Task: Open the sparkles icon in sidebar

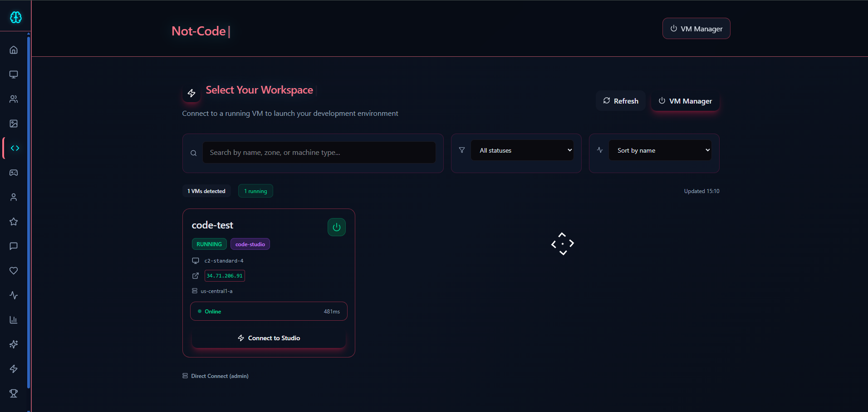Action: 14,344
